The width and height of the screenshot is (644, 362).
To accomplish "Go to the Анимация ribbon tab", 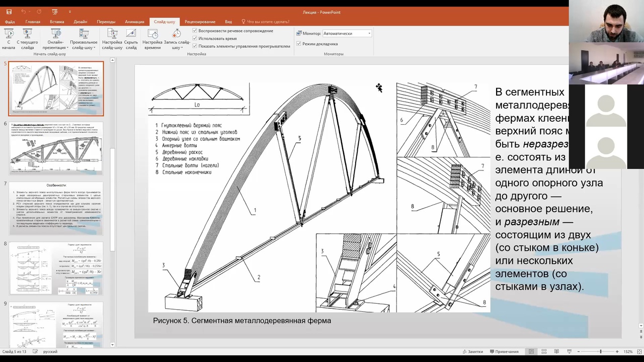I will click(x=135, y=22).
